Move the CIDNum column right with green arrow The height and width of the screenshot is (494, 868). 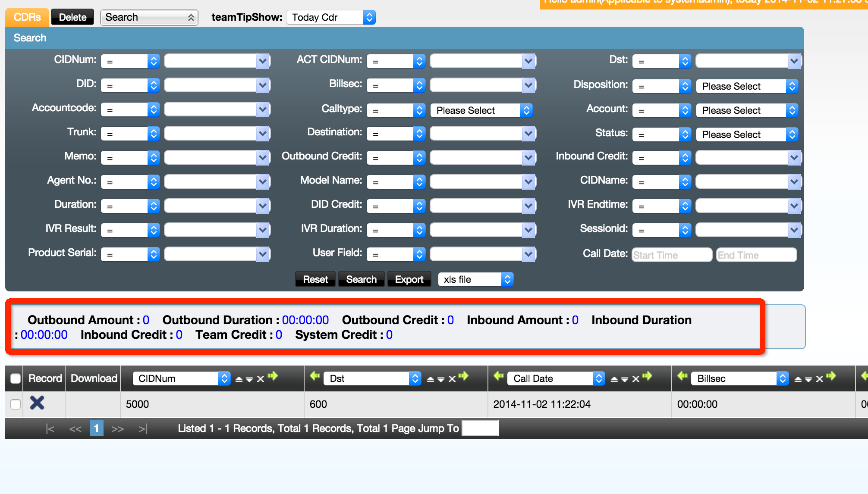[273, 377]
